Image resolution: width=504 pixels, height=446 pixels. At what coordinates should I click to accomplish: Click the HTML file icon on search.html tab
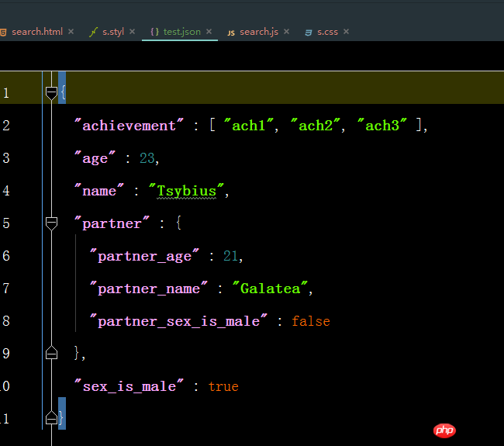(4, 33)
